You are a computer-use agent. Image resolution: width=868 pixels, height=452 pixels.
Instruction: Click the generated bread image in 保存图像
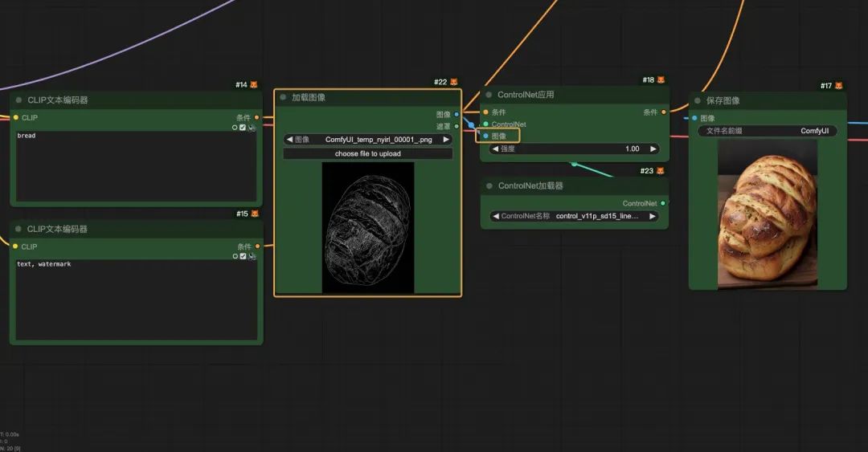tap(768, 214)
